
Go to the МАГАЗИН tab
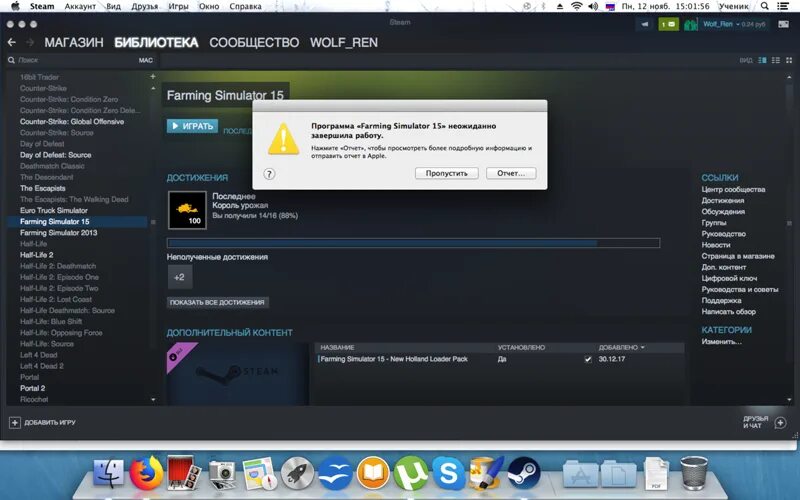point(74,42)
